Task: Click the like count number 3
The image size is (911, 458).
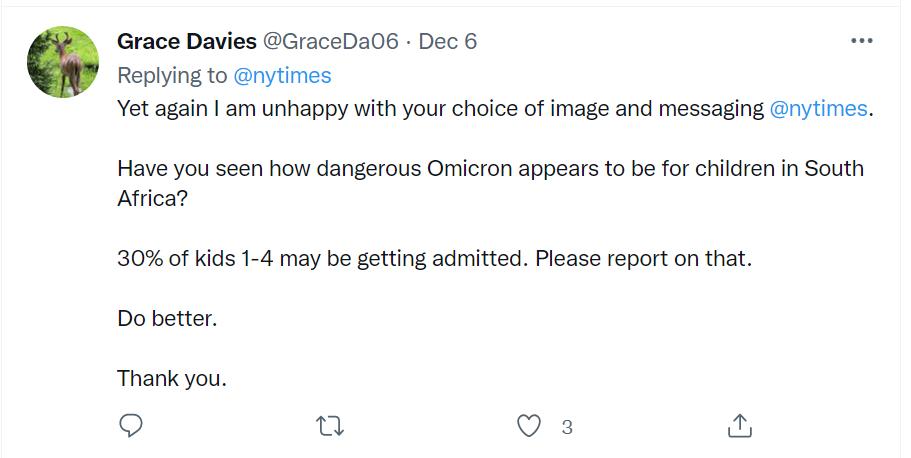Action: [x=567, y=427]
